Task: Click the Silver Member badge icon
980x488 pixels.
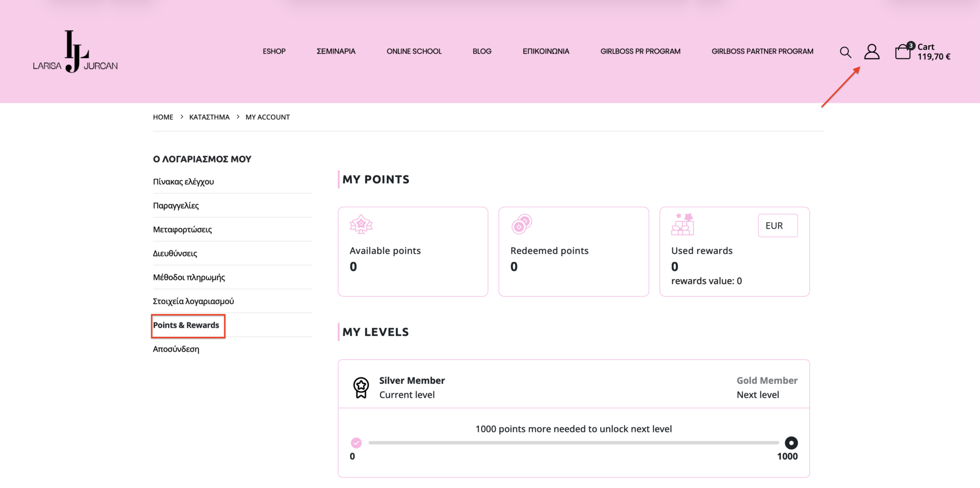Action: (x=361, y=387)
